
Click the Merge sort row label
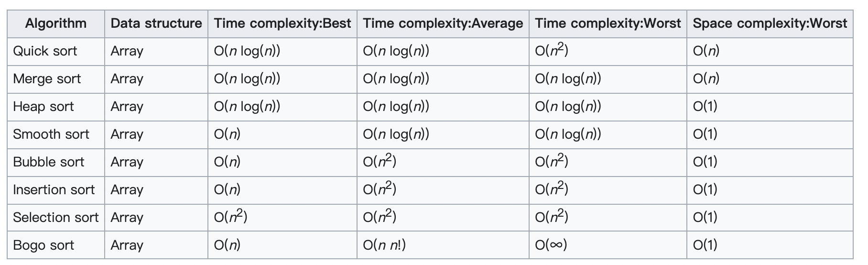[47, 79]
